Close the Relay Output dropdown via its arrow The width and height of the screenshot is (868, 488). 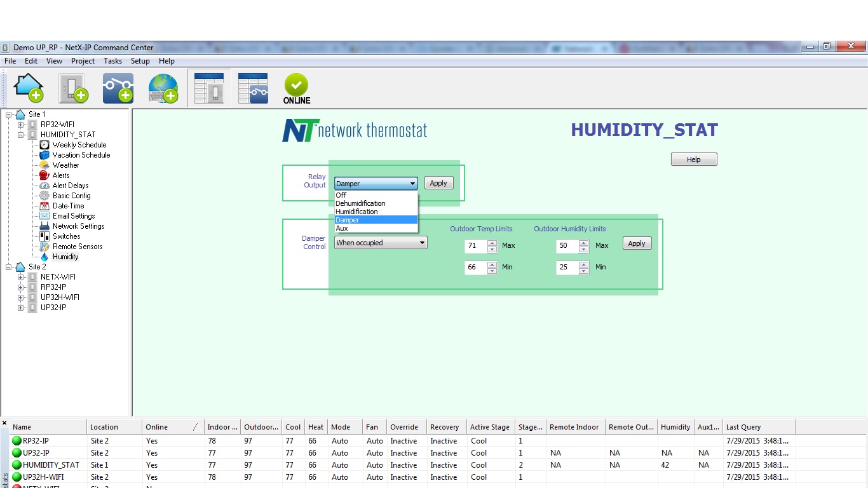pyautogui.click(x=412, y=184)
